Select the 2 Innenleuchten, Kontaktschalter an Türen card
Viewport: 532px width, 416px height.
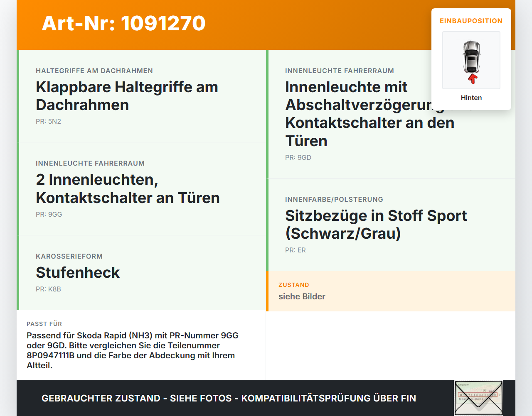[x=141, y=189]
